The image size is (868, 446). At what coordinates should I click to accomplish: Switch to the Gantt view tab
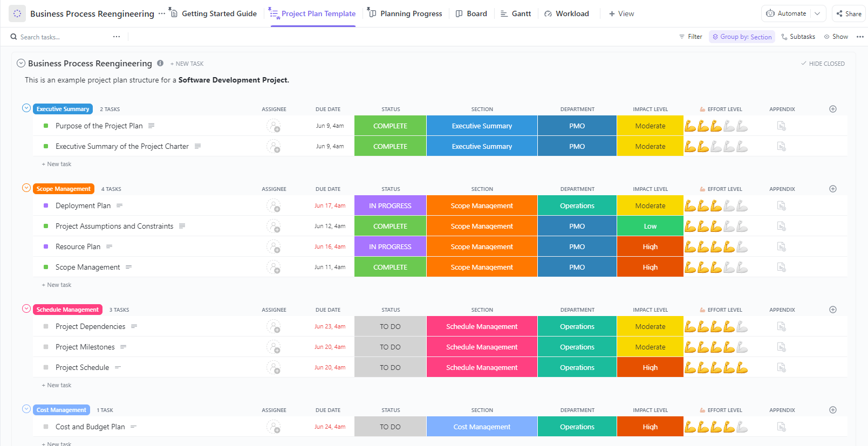pyautogui.click(x=516, y=13)
